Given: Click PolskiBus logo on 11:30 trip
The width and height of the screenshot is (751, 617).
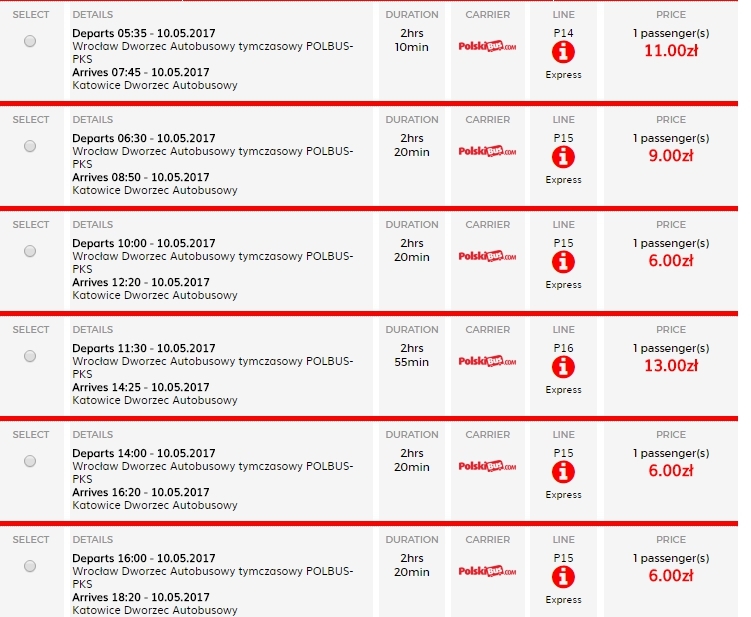Looking at the screenshot, I should [x=487, y=361].
